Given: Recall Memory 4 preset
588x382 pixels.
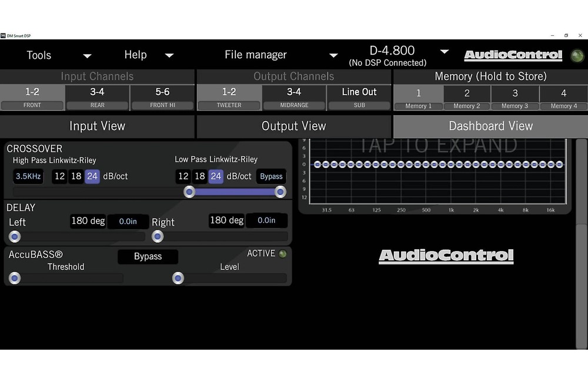Looking at the screenshot, I should [x=564, y=99].
